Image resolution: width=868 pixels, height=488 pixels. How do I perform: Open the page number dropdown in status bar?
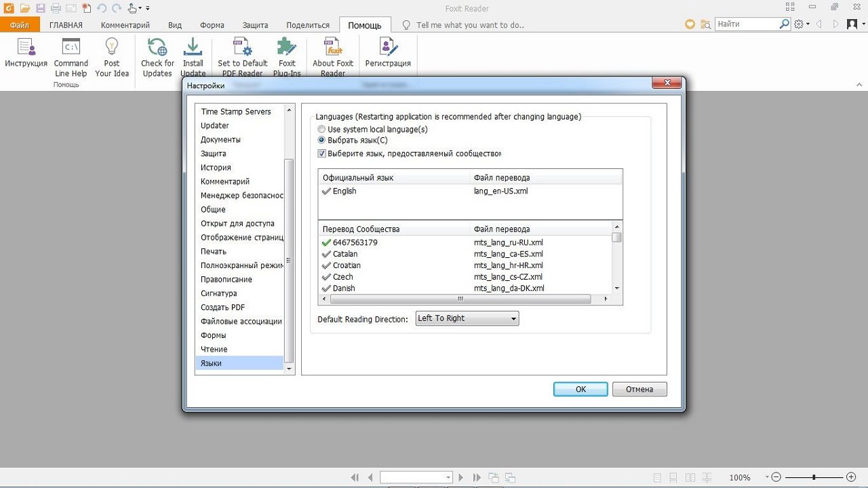(x=448, y=478)
